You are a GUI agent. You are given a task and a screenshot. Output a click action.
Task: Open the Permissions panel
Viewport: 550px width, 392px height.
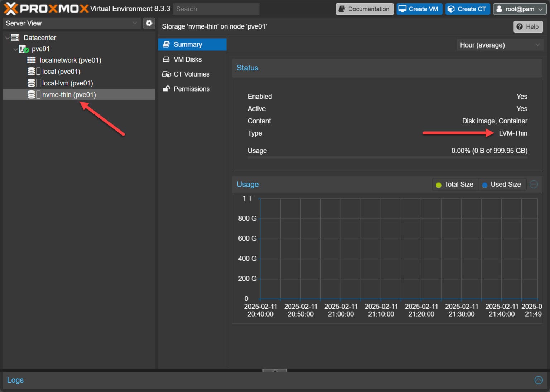click(x=191, y=89)
